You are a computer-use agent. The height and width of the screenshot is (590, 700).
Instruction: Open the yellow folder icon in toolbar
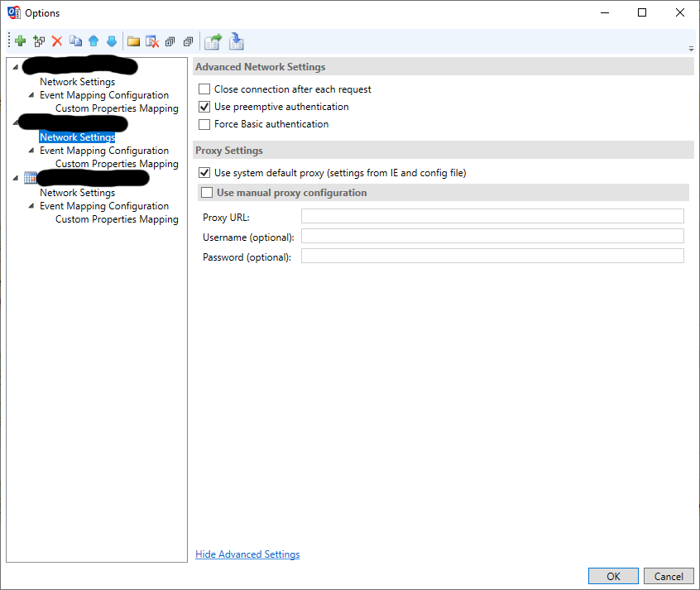tap(133, 41)
